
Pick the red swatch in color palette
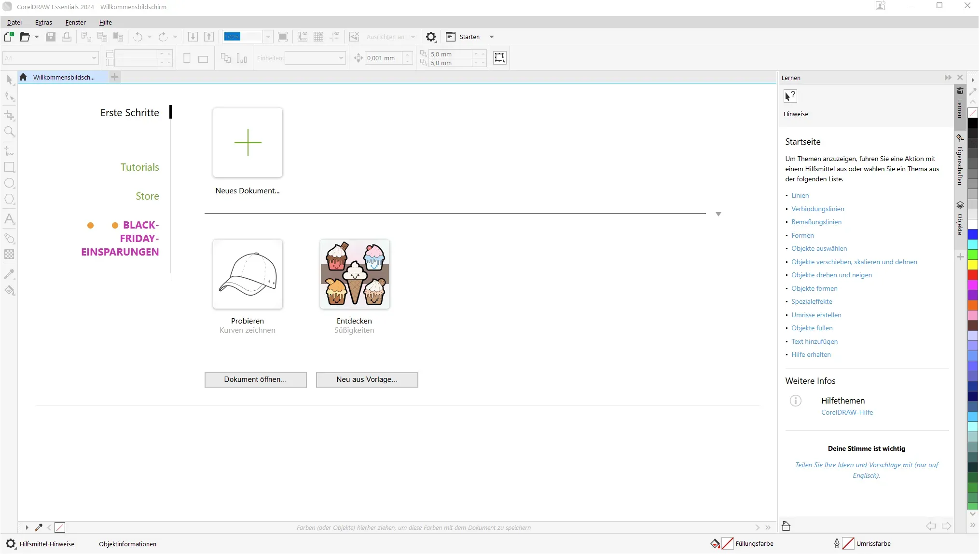(x=973, y=275)
